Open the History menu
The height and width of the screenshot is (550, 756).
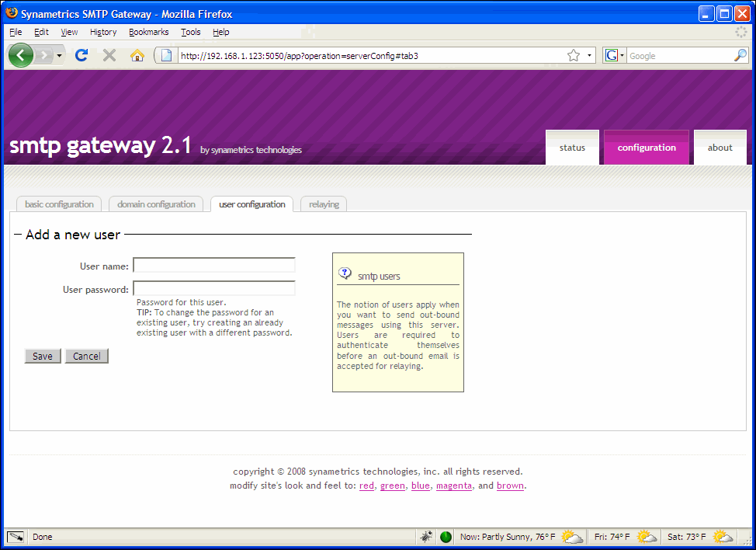(x=103, y=32)
